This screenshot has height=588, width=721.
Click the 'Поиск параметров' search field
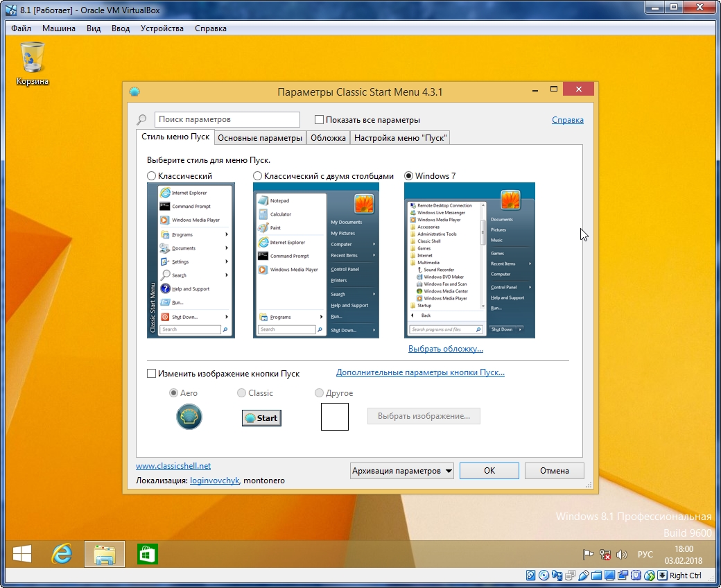(x=227, y=119)
